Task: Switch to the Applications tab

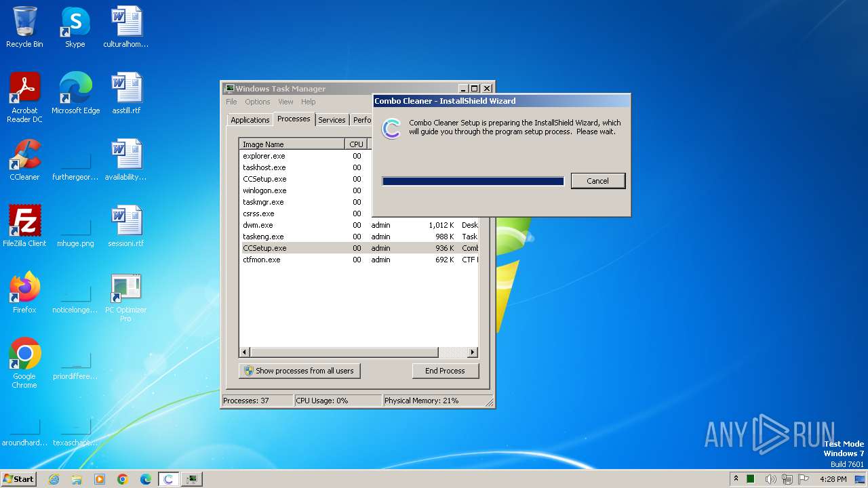Action: pos(250,120)
